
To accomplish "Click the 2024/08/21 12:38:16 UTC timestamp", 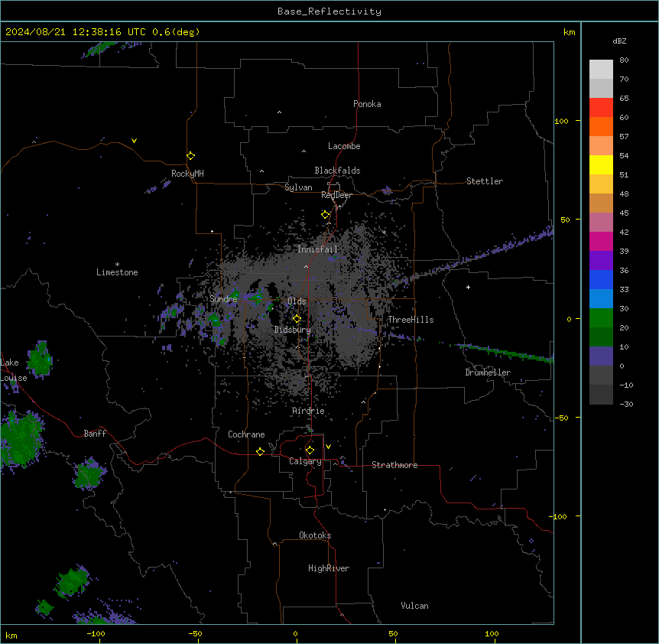I will (75, 32).
